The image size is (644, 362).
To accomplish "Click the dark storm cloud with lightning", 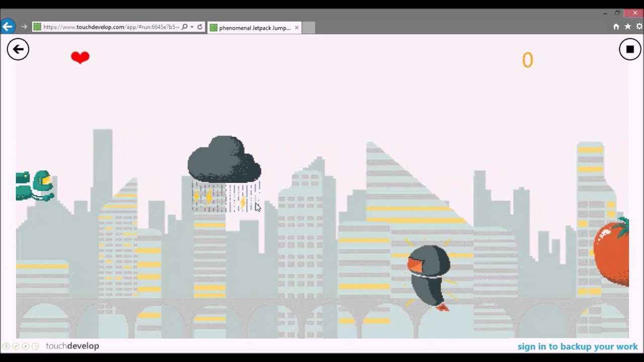I will tap(224, 173).
